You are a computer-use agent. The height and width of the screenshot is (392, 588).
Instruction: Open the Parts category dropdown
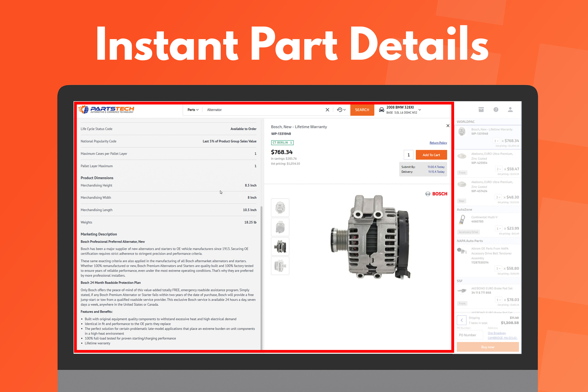coord(193,110)
